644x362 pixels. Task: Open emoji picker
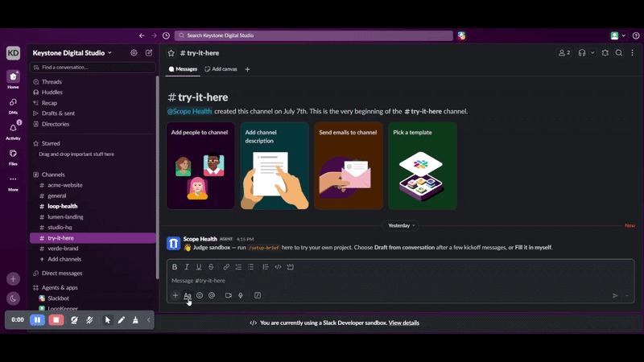(x=200, y=295)
